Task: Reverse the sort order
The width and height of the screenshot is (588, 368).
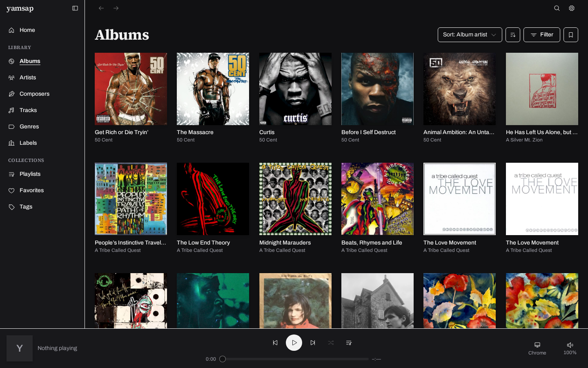Action: tap(513, 35)
